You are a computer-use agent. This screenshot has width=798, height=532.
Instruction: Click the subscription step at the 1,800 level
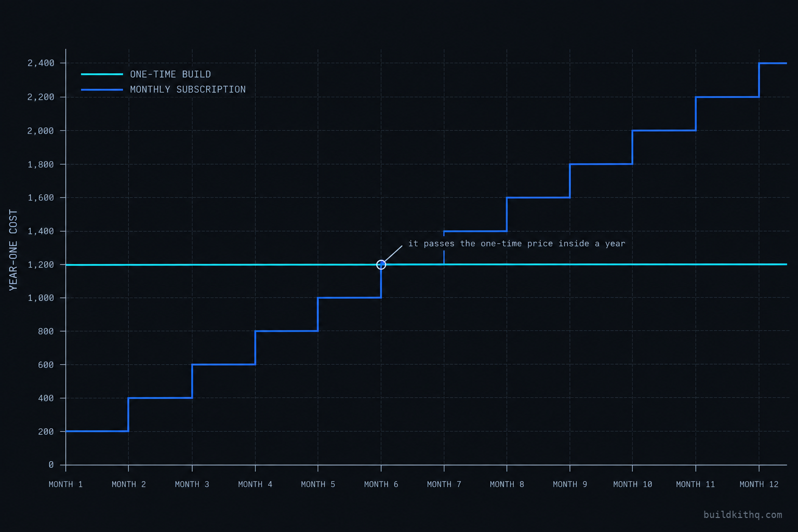[601, 164]
